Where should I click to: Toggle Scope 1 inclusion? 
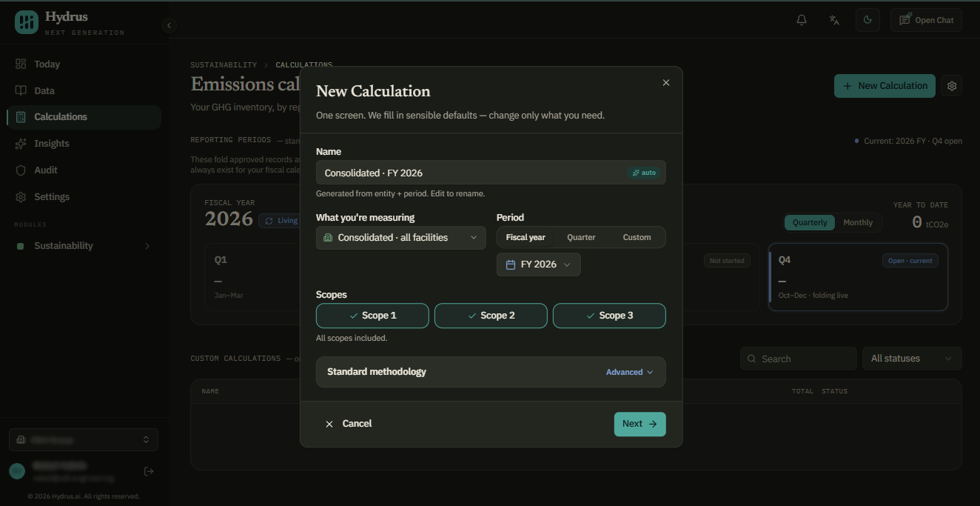pyautogui.click(x=372, y=316)
